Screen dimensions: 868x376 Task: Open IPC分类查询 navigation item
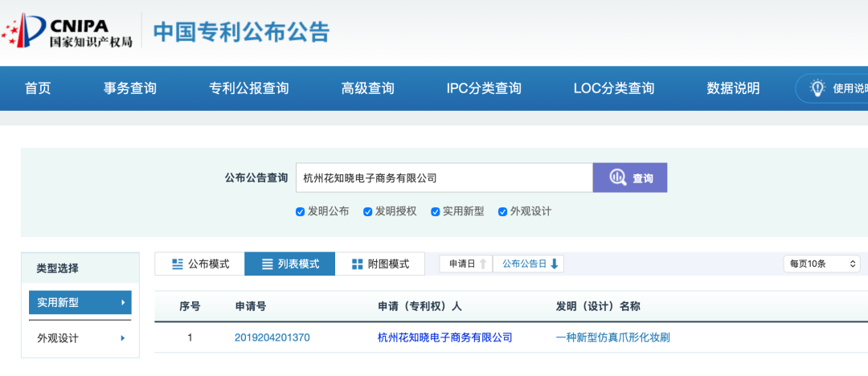(484, 88)
